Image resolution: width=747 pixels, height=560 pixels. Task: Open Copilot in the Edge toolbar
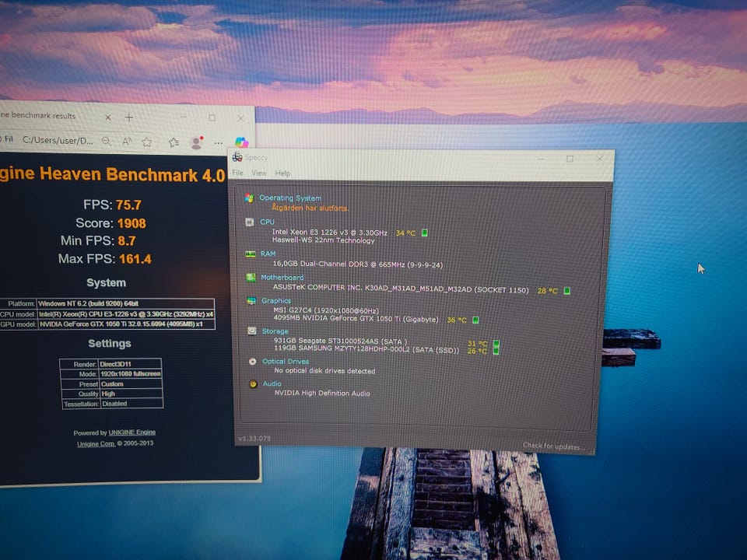point(241,142)
